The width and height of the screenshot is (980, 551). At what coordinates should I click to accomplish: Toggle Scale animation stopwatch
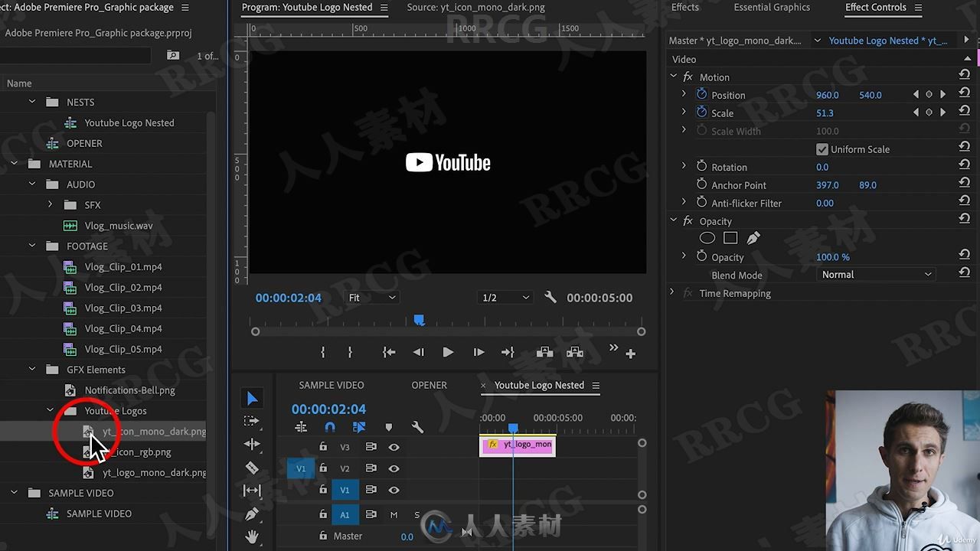(x=701, y=112)
